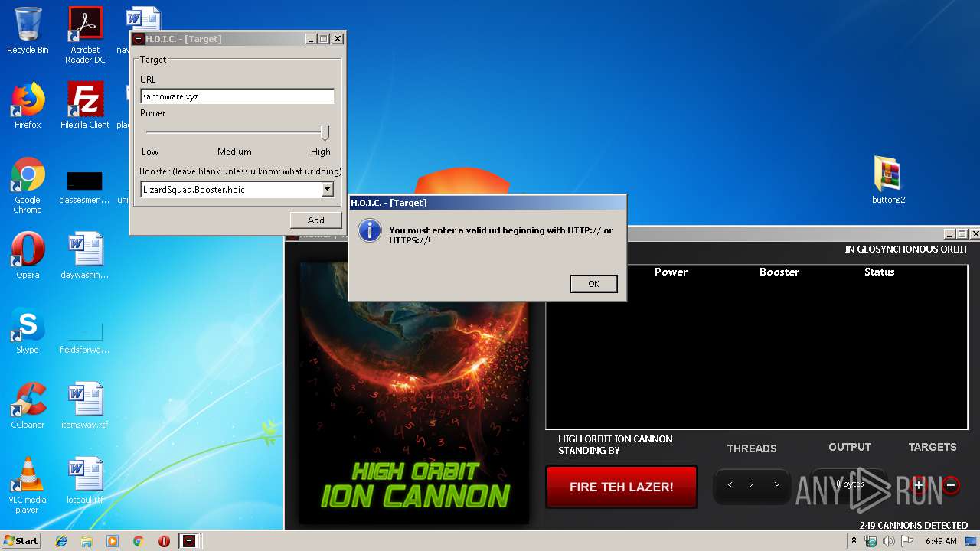Viewport: 980px width, 551px height.
Task: Click the H.O.I.C. taskbar button
Action: click(x=189, y=541)
